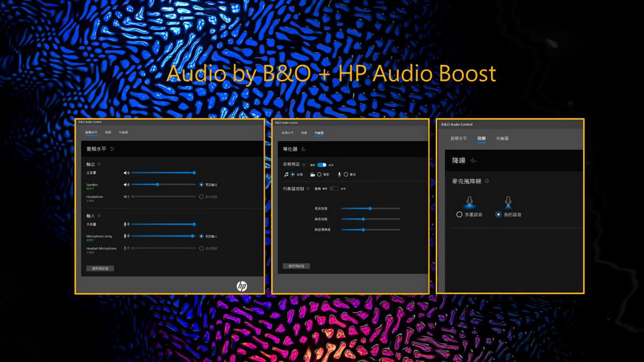
Task: Click the Speaker volume slider
Action: (x=163, y=184)
